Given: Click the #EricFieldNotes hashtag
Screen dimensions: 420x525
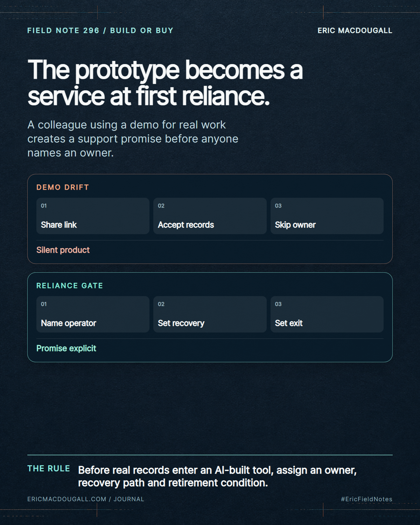Looking at the screenshot, I should point(367,499).
